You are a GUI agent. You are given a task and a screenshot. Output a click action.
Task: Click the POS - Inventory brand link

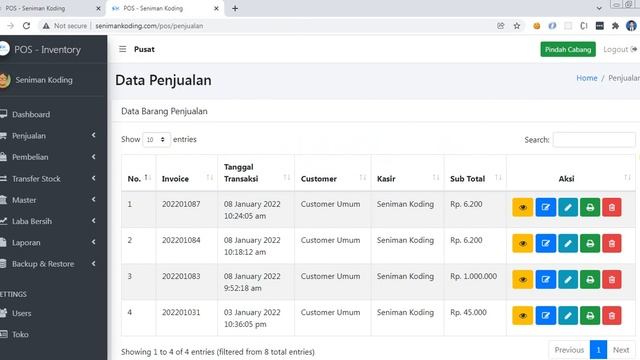47,49
